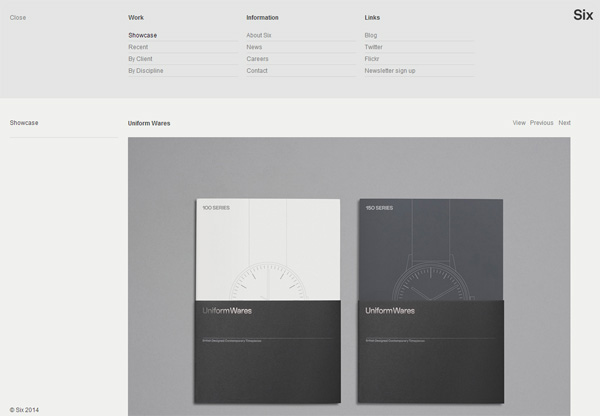Viewport: 600px width, 416px height.
Task: Visit the Blog link
Action: (x=371, y=35)
